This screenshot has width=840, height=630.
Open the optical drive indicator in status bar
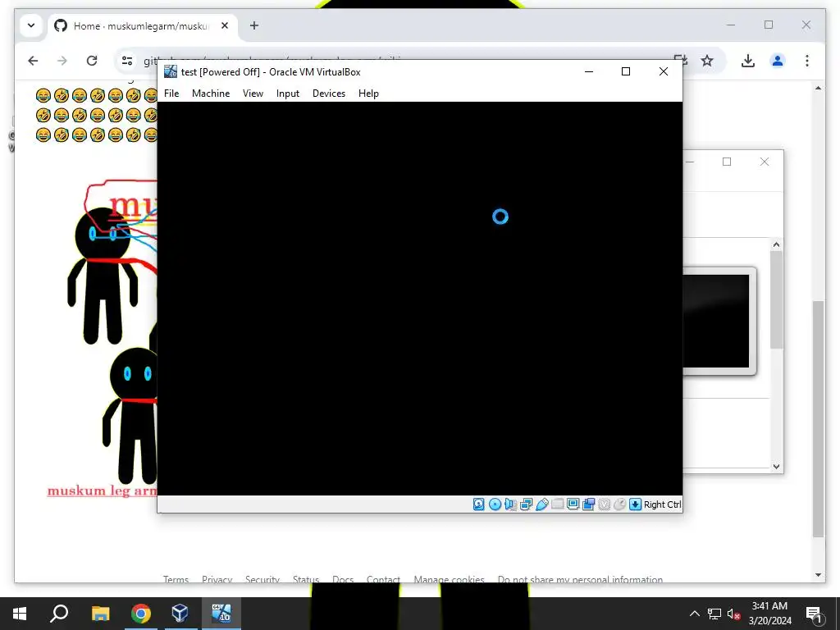click(495, 504)
